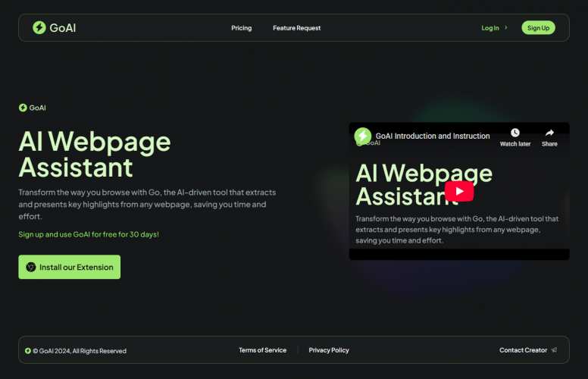Click the Log In link
This screenshot has width=588, height=379.
tap(490, 28)
